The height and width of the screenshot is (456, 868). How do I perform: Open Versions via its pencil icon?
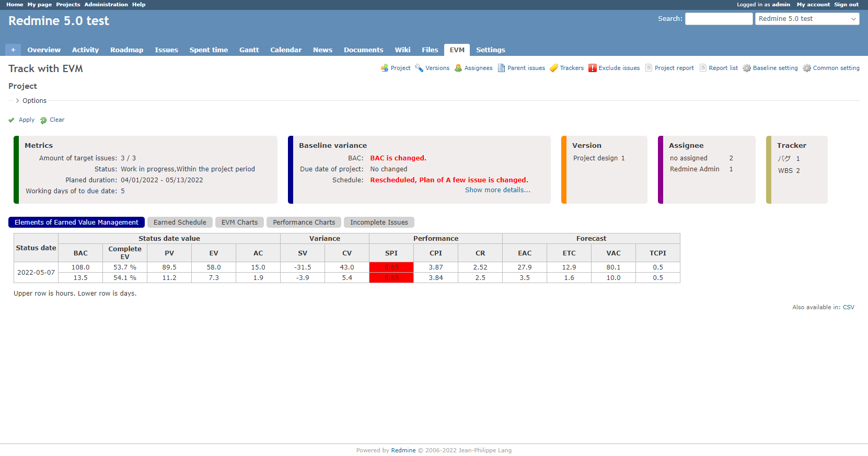click(419, 68)
